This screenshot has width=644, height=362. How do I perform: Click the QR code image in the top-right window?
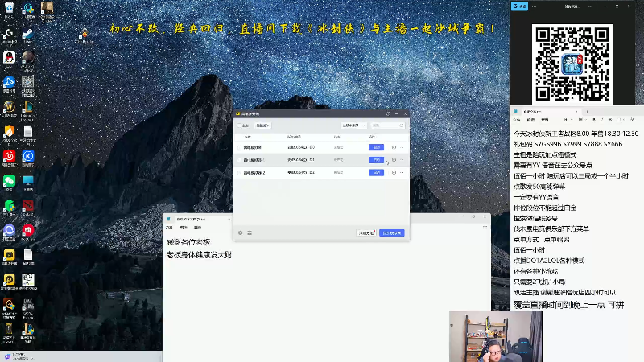[x=572, y=64]
